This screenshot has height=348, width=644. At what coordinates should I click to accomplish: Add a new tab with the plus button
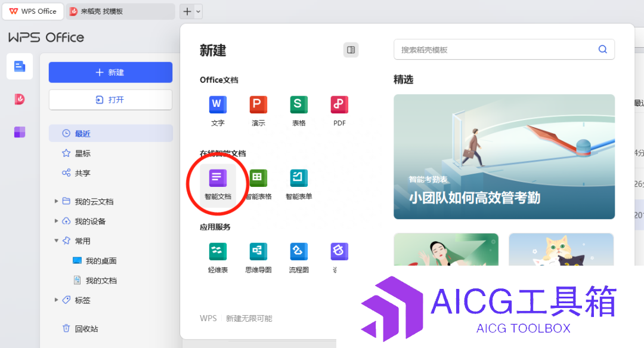[187, 11]
